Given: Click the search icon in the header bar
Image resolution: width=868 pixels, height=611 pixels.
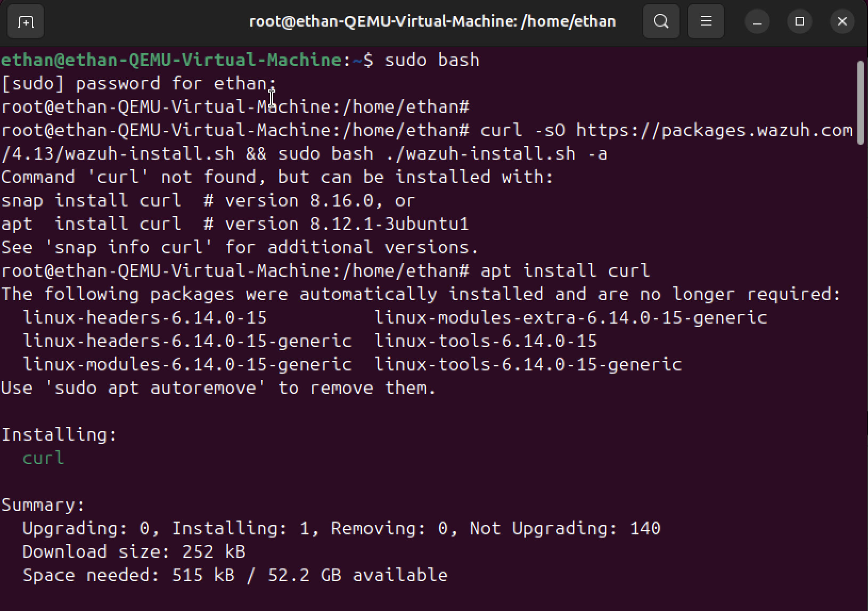Looking at the screenshot, I should (x=661, y=22).
